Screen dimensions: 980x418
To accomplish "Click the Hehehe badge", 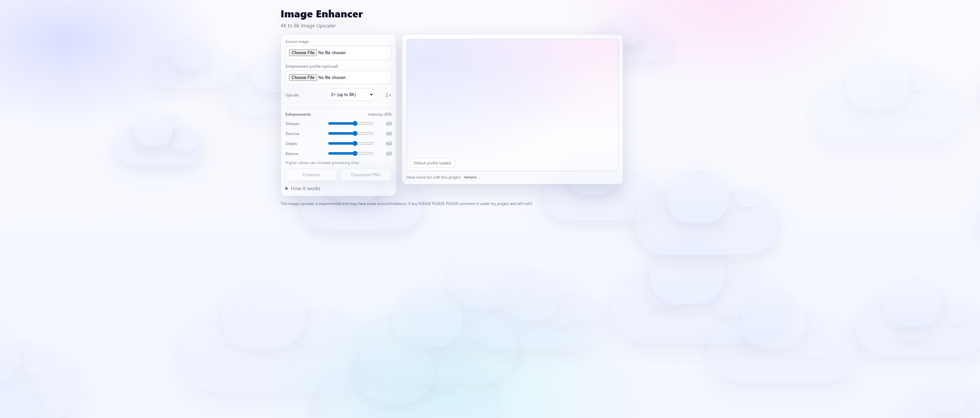I will tap(470, 177).
